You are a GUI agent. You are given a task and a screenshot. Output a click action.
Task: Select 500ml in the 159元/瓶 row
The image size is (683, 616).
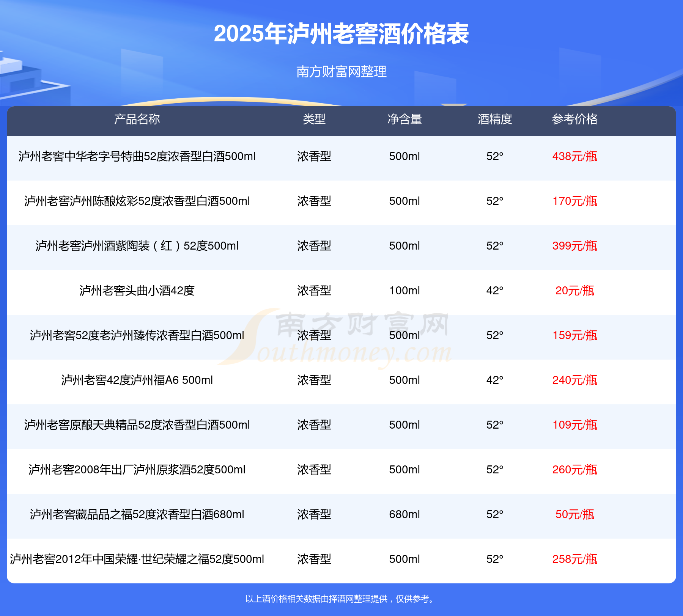coord(404,335)
